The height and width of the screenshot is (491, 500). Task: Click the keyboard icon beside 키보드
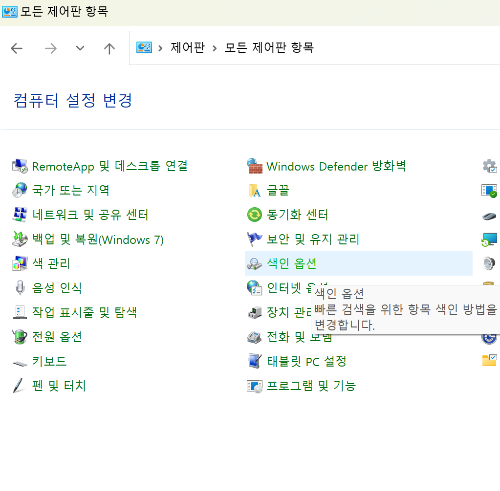tap(20, 363)
